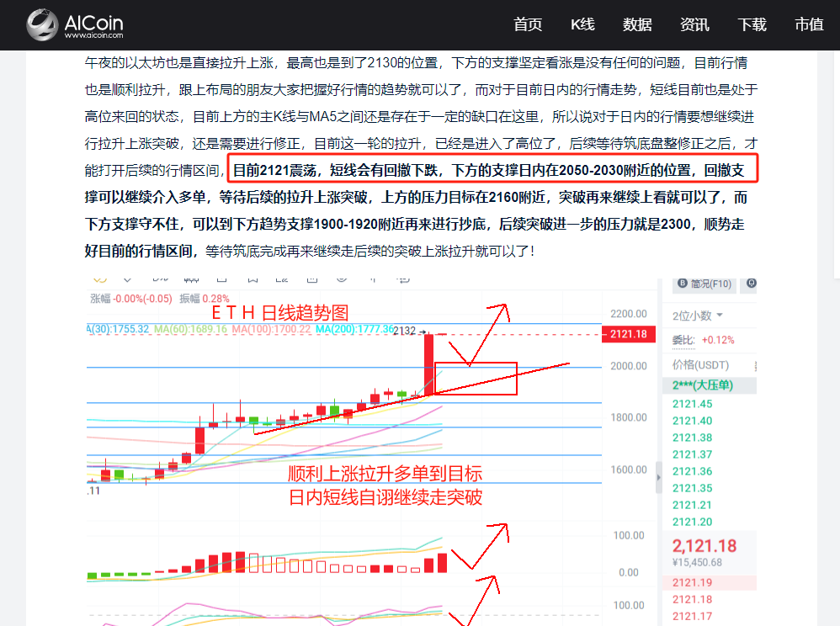The height and width of the screenshot is (626, 840).
Task: Click bid price 2121.17
Action: click(x=692, y=617)
